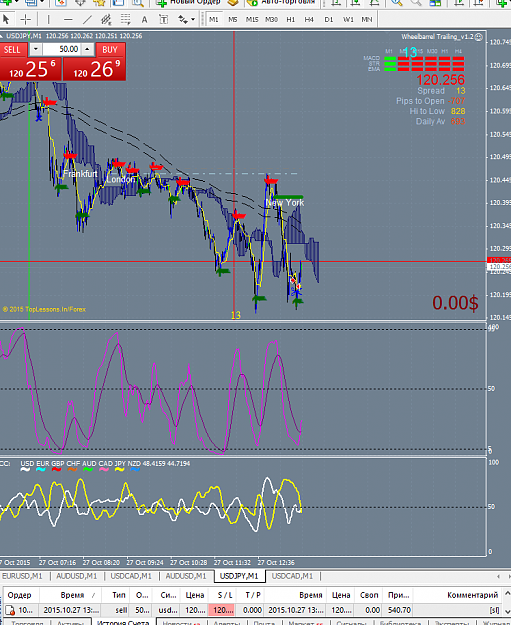Click the Новый Ордер button
This screenshot has width=511, height=625.
tap(188, 2)
